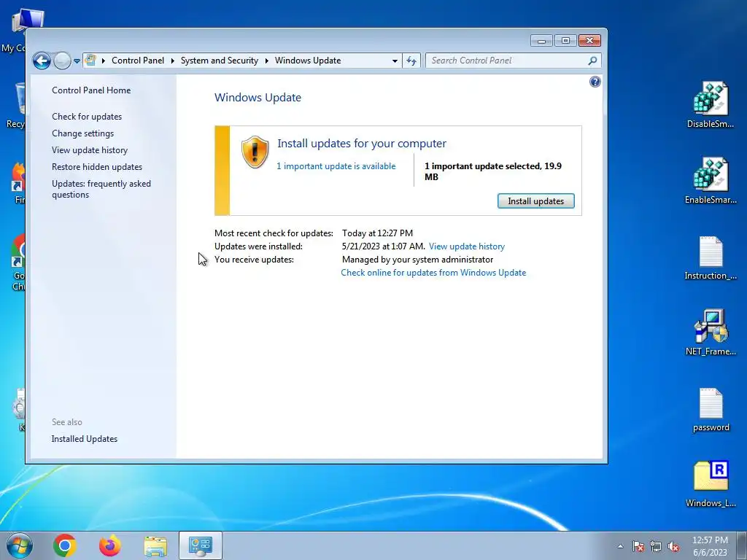Click the Control Panel taskbar button
The image size is (747, 560).
pyautogui.click(x=201, y=545)
